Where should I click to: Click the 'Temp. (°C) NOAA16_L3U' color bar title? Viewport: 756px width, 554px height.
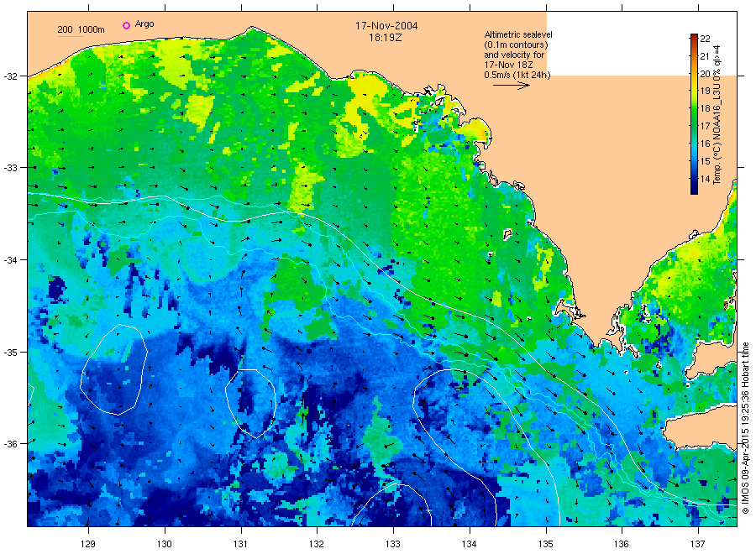717,114
